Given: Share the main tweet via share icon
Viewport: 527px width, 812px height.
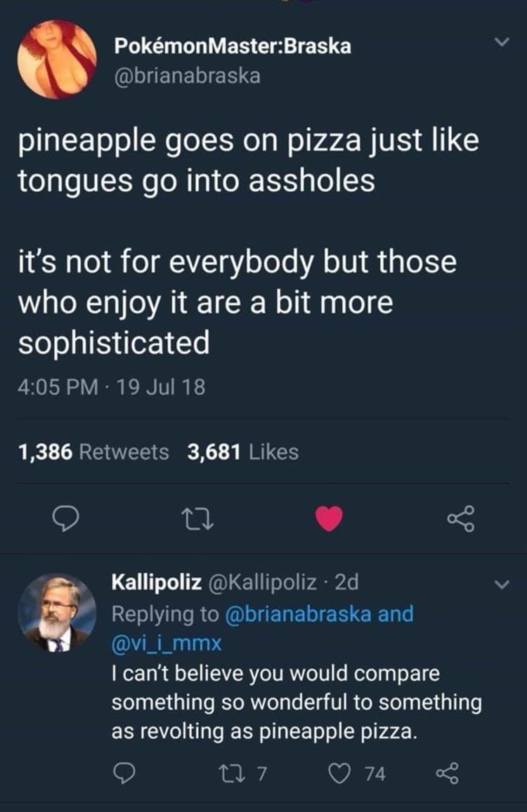Looking at the screenshot, I should click(460, 520).
